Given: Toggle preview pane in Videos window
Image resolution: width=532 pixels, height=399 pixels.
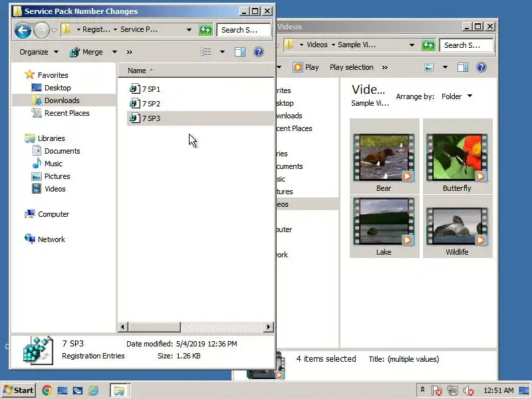Looking at the screenshot, I should pos(462,67).
